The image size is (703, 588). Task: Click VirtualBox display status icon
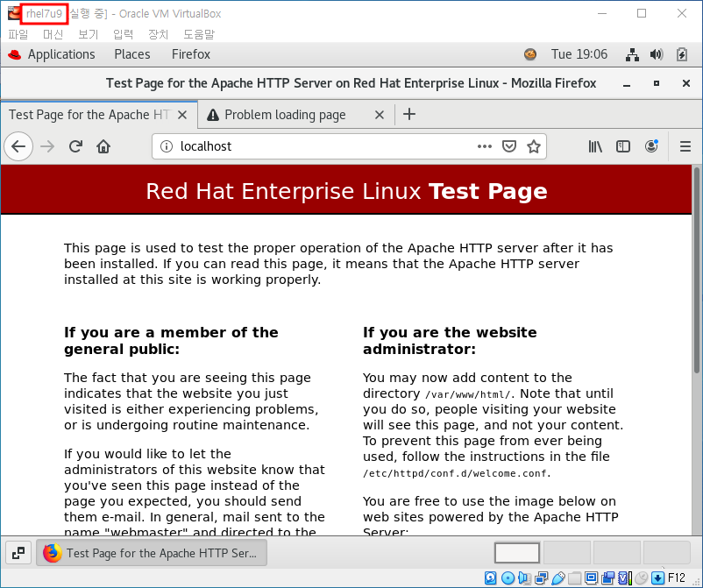pos(592,578)
